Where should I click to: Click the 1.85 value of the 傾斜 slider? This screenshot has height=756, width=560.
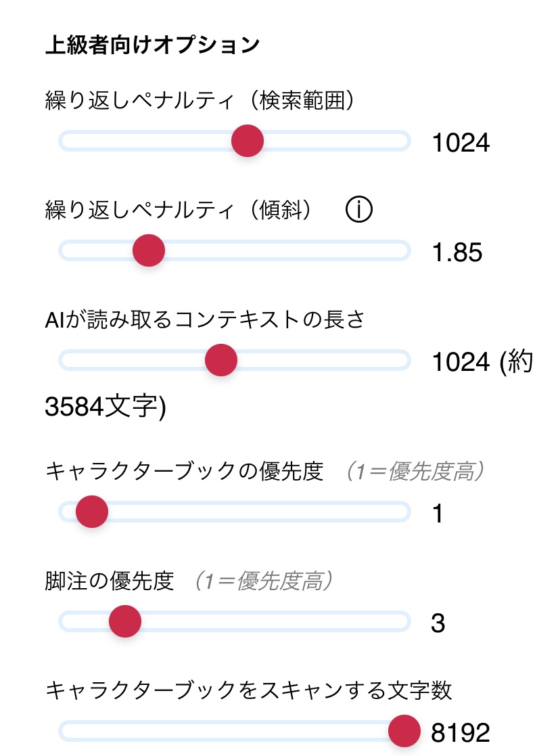(457, 252)
